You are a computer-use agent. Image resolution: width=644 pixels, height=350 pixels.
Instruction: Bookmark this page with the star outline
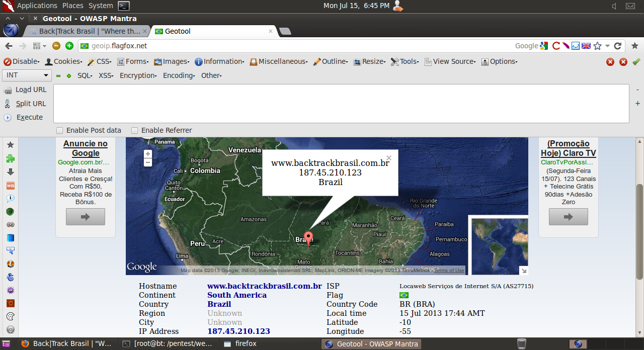point(597,46)
